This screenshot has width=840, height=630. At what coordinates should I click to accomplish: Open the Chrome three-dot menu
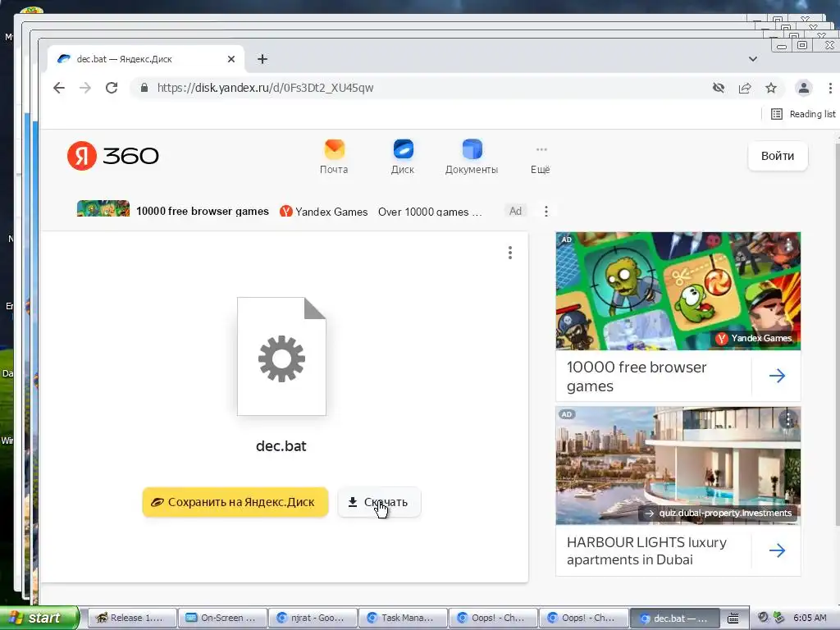point(830,88)
